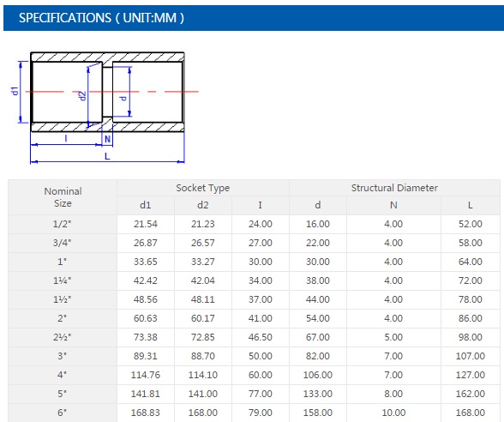The image size is (504, 422).
Task: Select the d1 column header
Action: [146, 205]
